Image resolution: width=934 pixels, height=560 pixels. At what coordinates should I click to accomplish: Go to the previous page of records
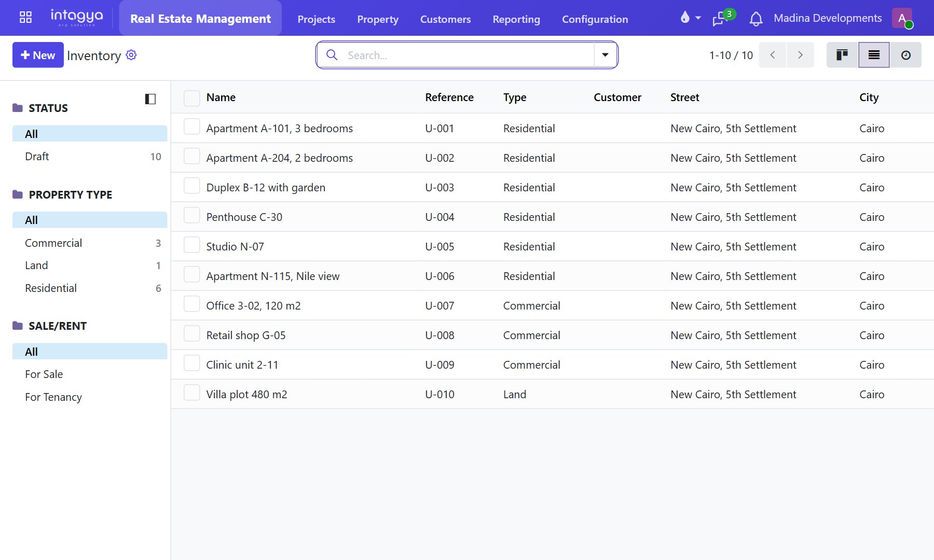coord(773,55)
